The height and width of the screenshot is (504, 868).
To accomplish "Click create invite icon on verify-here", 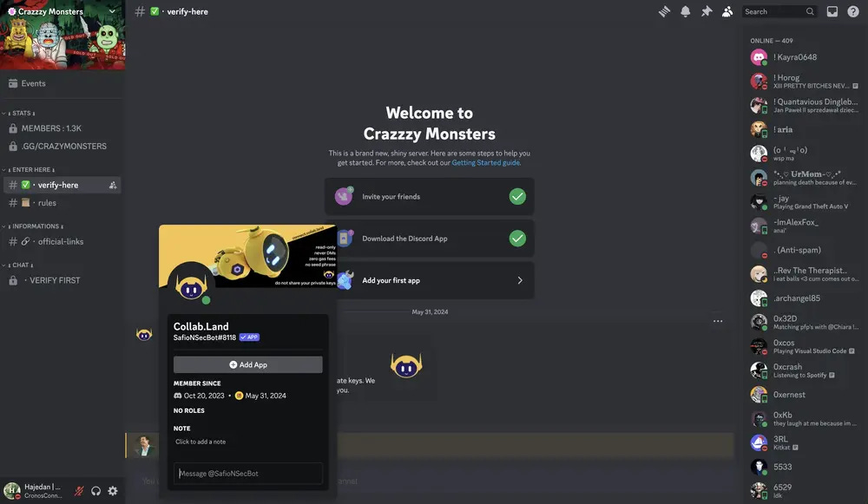I will 113,186.
